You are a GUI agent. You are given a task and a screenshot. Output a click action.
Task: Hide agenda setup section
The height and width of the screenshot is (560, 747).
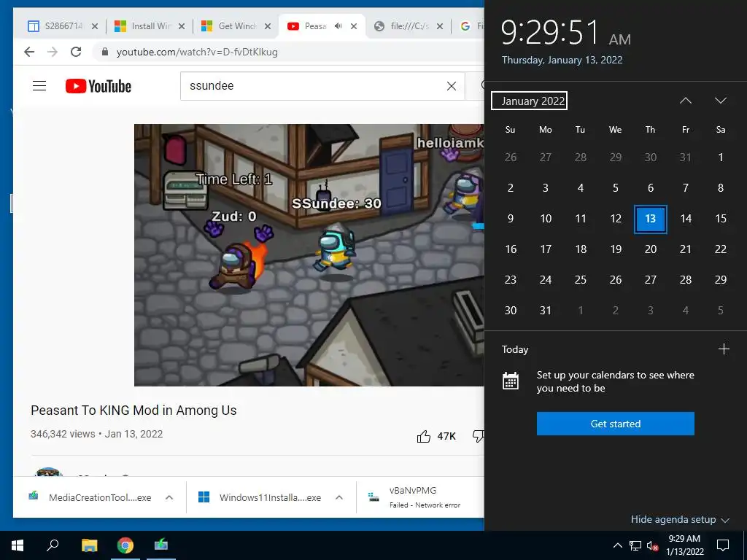pyautogui.click(x=679, y=519)
